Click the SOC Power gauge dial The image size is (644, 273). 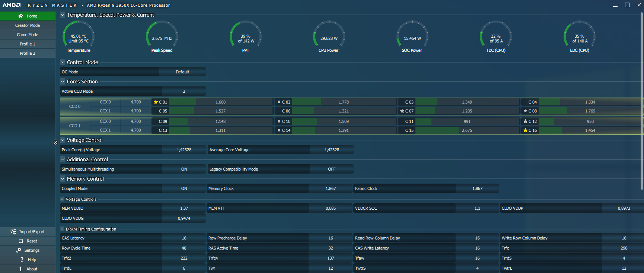click(412, 34)
